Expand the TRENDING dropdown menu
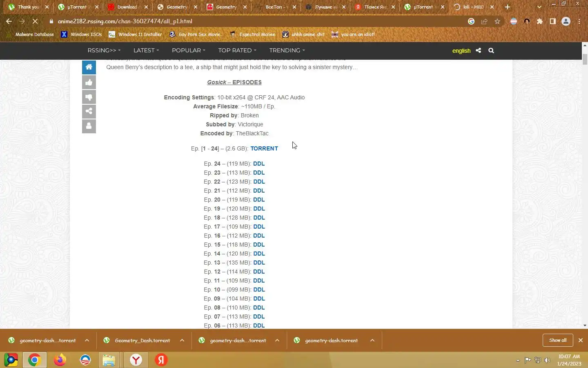This screenshot has height=368, width=588. point(287,50)
